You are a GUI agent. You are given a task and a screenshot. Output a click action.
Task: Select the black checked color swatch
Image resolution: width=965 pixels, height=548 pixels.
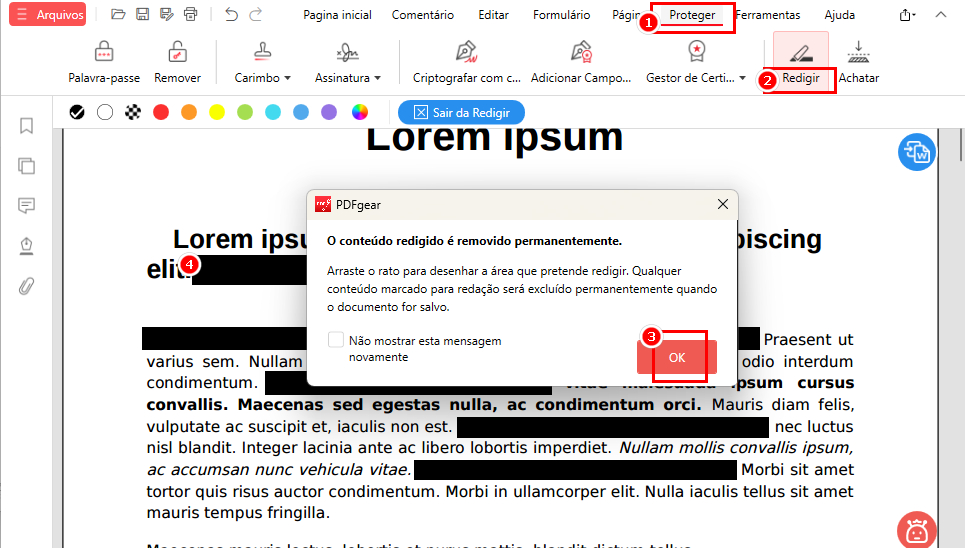(x=77, y=112)
